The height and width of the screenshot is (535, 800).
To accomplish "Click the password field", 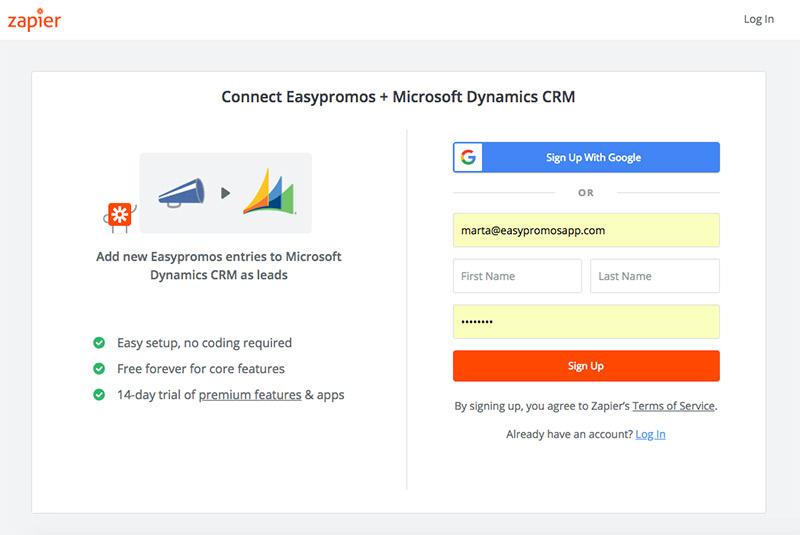I will point(586,321).
